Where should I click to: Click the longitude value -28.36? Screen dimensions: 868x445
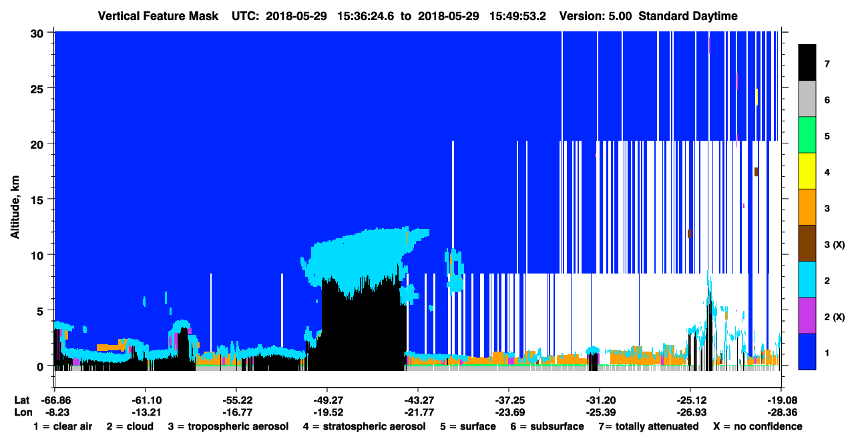tap(781, 412)
